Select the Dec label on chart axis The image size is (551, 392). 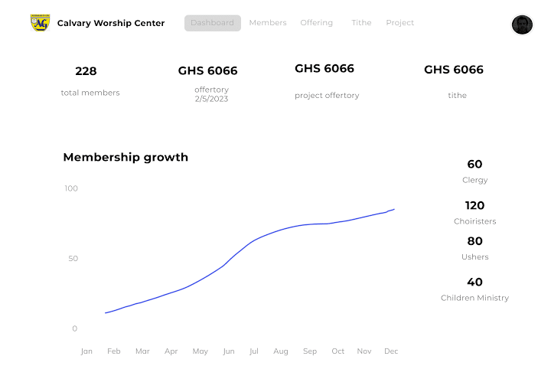coord(391,351)
